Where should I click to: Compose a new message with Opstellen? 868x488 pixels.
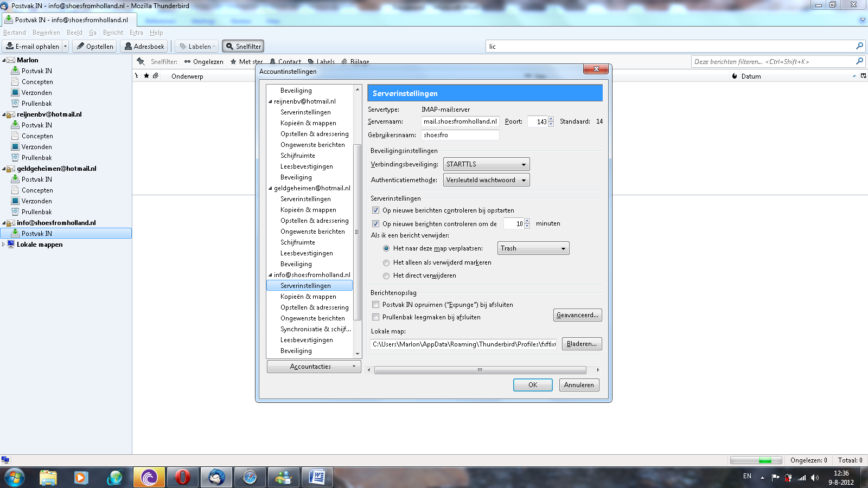pos(95,47)
